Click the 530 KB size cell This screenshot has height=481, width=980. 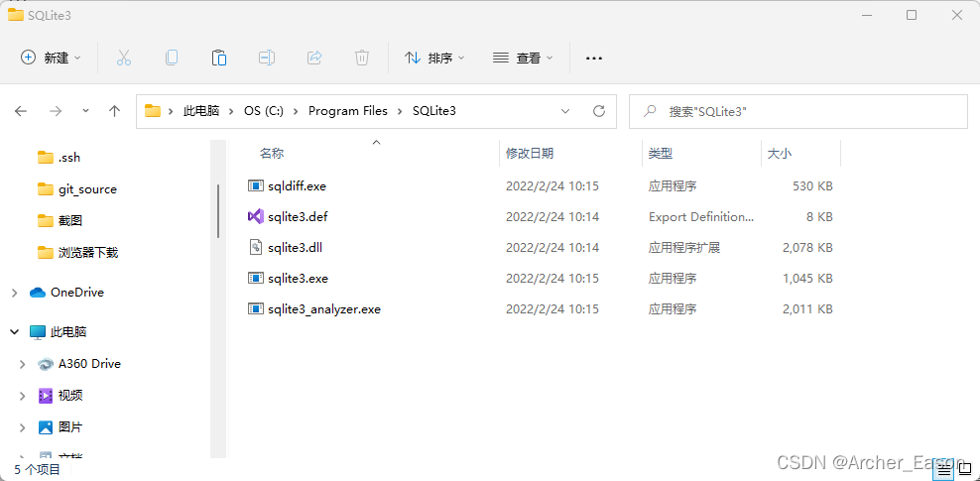click(x=812, y=185)
